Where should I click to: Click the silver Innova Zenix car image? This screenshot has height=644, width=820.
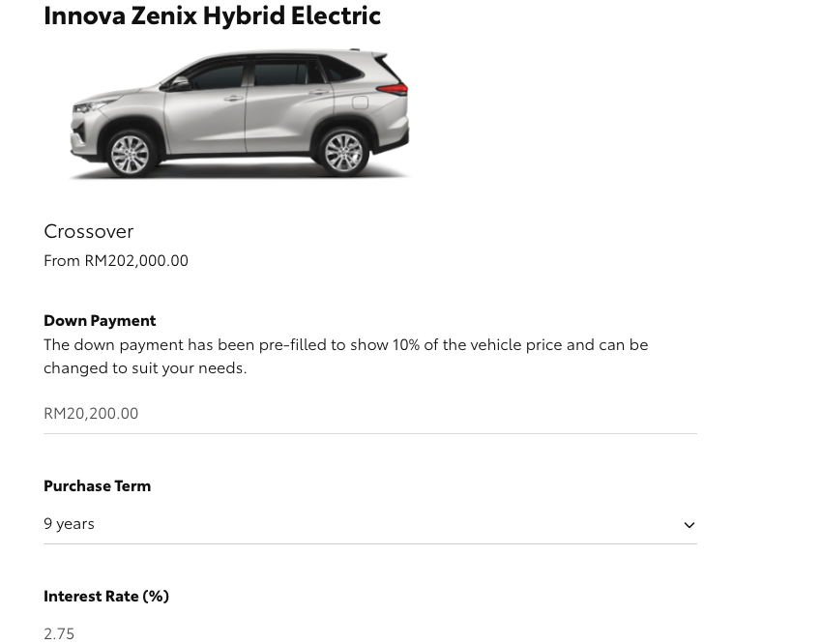point(240,113)
